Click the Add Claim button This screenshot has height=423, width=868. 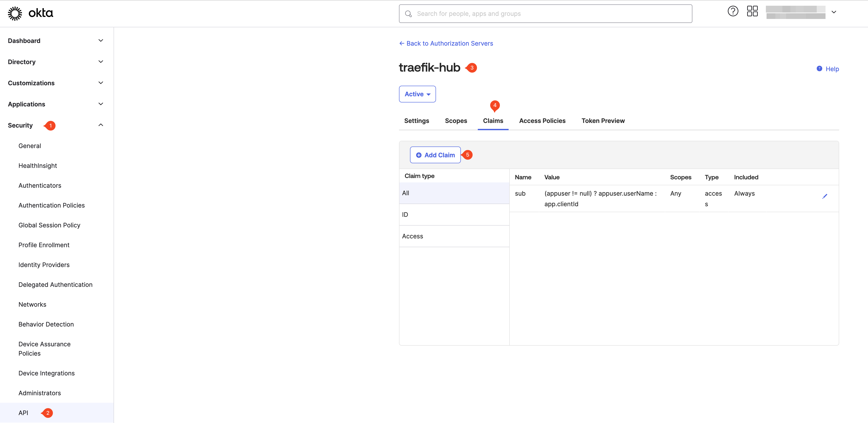[436, 155]
